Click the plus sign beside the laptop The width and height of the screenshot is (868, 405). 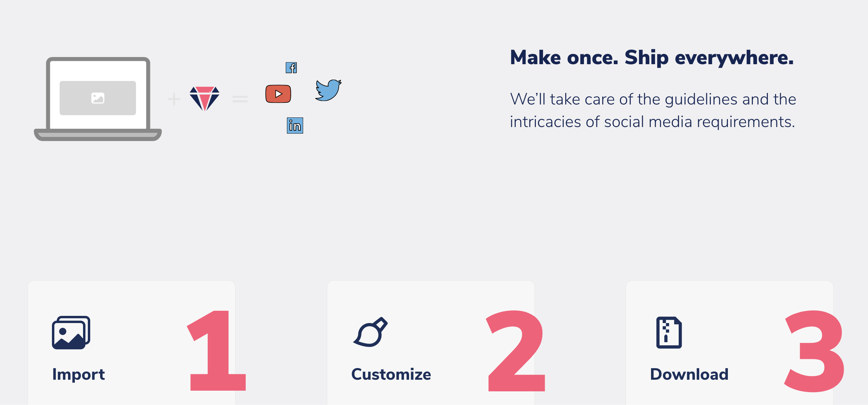point(174,99)
